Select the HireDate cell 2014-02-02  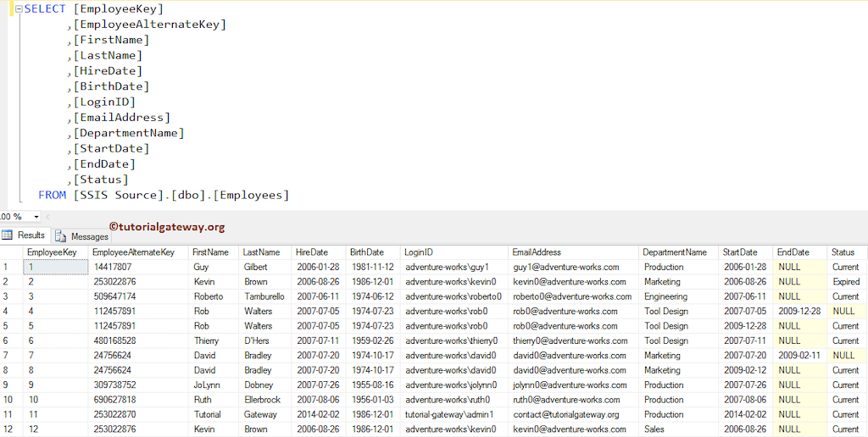[319, 414]
